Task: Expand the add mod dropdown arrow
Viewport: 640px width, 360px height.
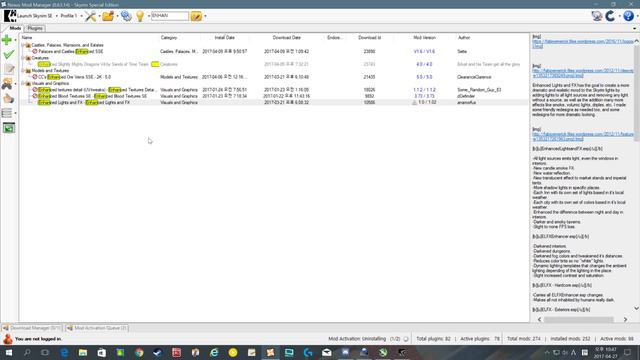Action: 16,40
